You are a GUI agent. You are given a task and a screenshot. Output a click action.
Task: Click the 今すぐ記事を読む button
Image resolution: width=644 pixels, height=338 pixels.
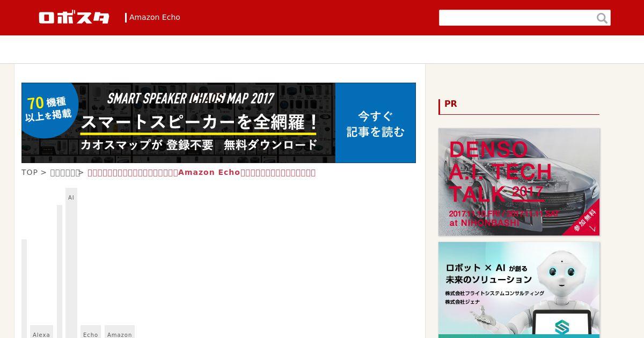pos(375,123)
